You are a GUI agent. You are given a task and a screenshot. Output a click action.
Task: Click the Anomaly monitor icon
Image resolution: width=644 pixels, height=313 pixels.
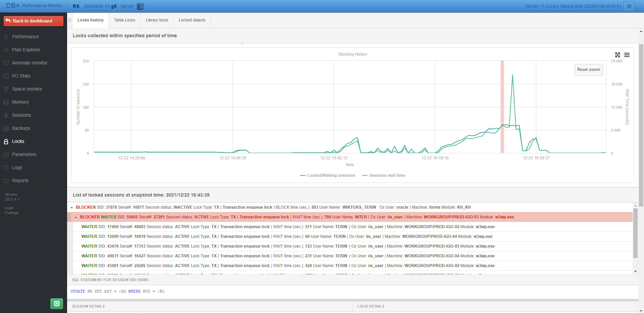5,63
